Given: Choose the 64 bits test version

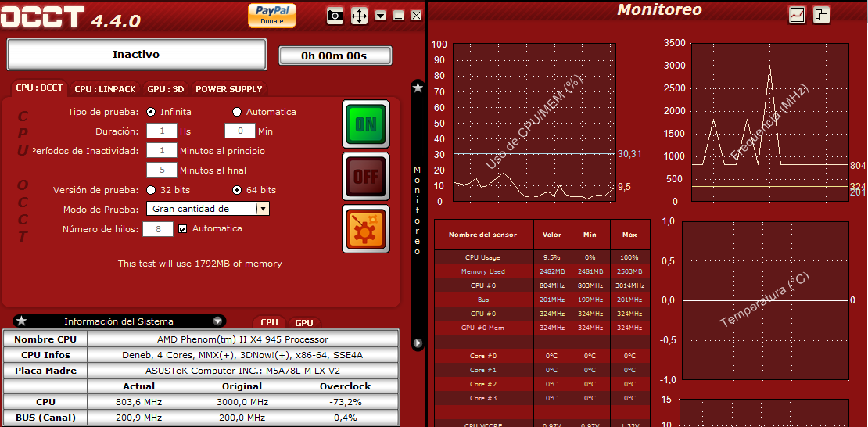Looking at the screenshot, I should point(237,190).
